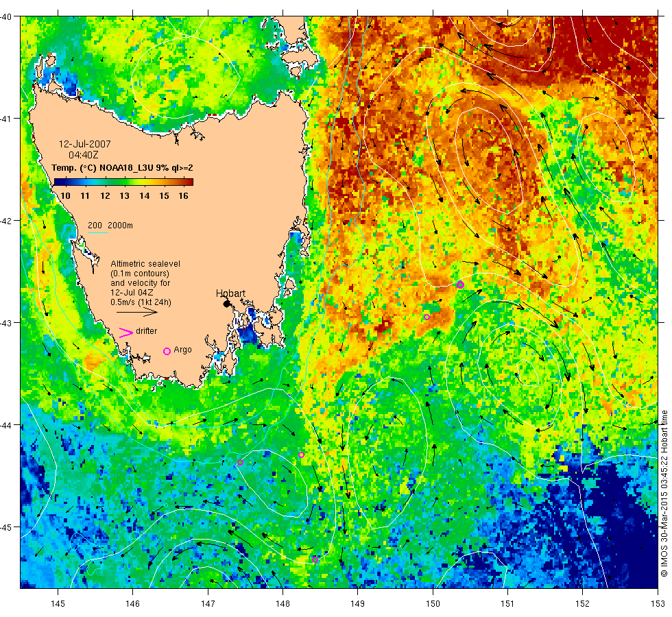Click the 16 value on temperature scale

(x=184, y=196)
